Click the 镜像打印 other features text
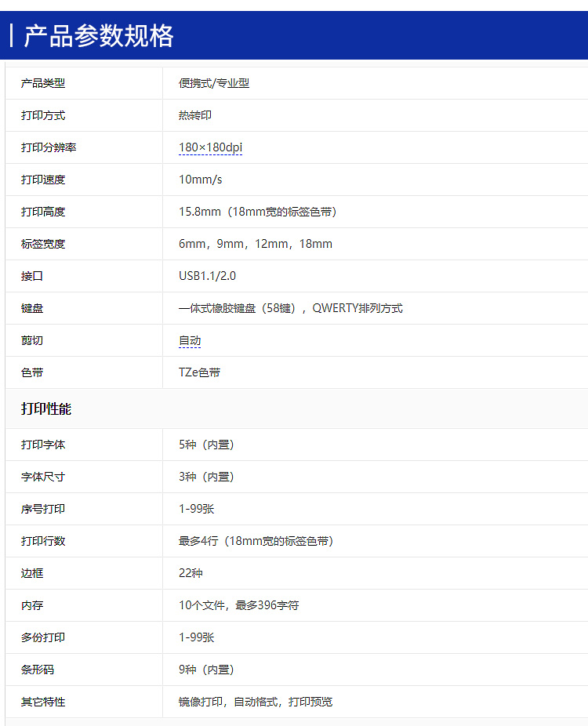 tap(256, 702)
